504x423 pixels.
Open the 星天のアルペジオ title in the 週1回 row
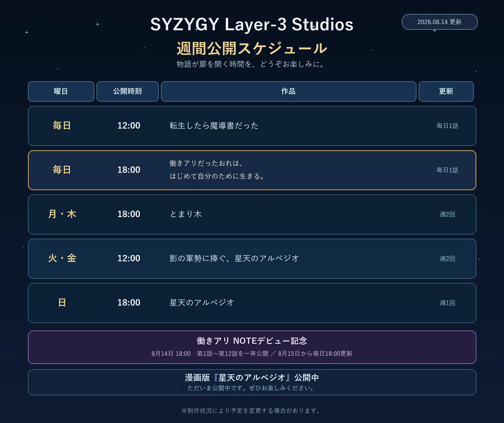[202, 303]
